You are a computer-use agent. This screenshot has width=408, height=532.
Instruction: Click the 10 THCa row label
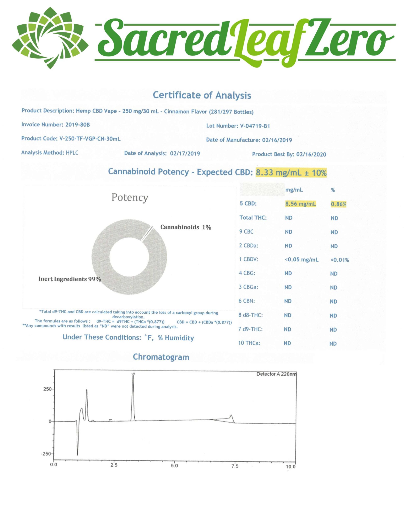[x=249, y=343]
